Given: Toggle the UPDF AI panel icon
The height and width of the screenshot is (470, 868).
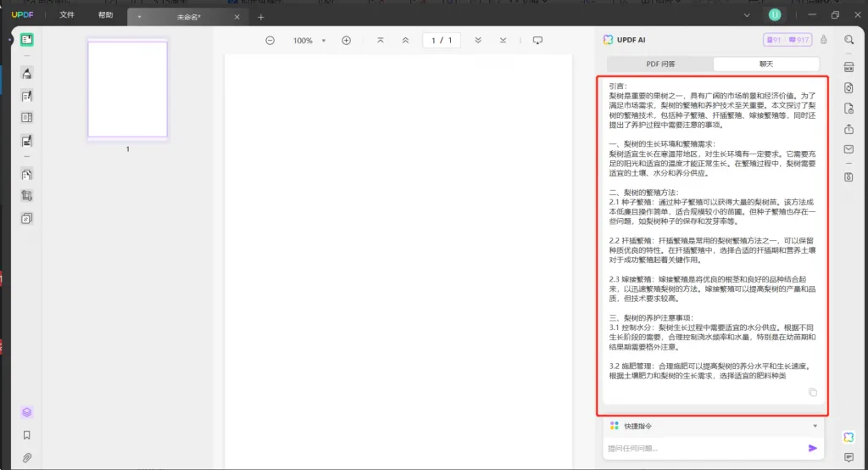Looking at the screenshot, I should [x=849, y=437].
